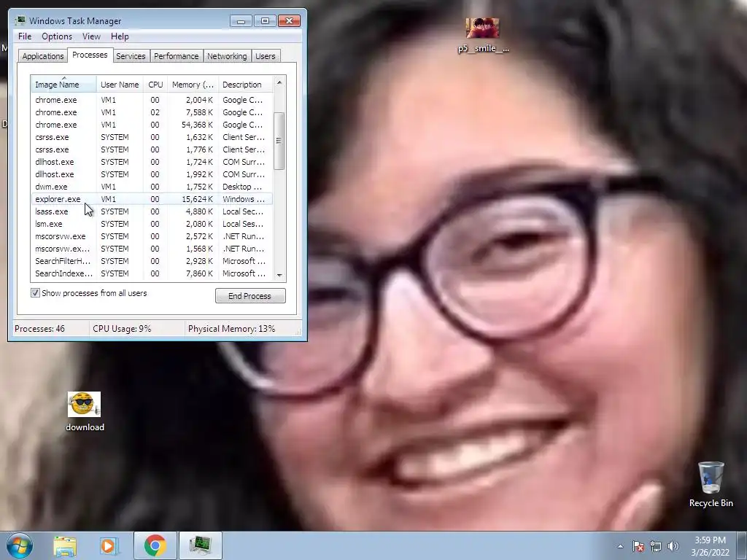
Task: Switch to Google Chrome in the taskbar
Action: (x=155, y=545)
